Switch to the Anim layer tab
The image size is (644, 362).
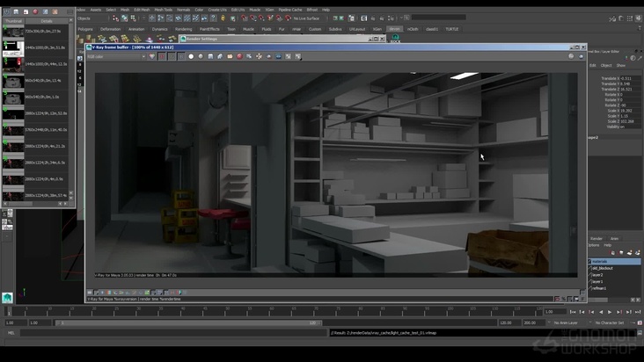(x=614, y=239)
